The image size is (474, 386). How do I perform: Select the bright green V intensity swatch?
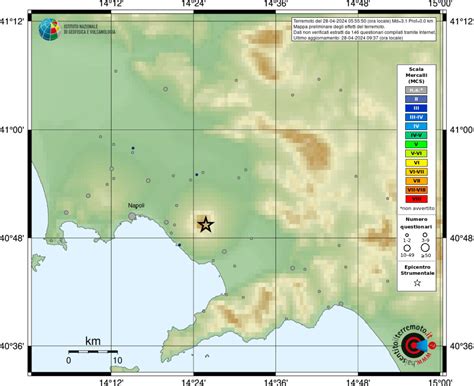(416, 144)
